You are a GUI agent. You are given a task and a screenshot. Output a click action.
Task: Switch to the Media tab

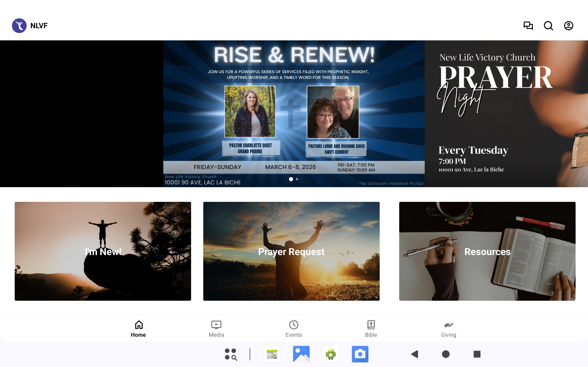(x=216, y=329)
